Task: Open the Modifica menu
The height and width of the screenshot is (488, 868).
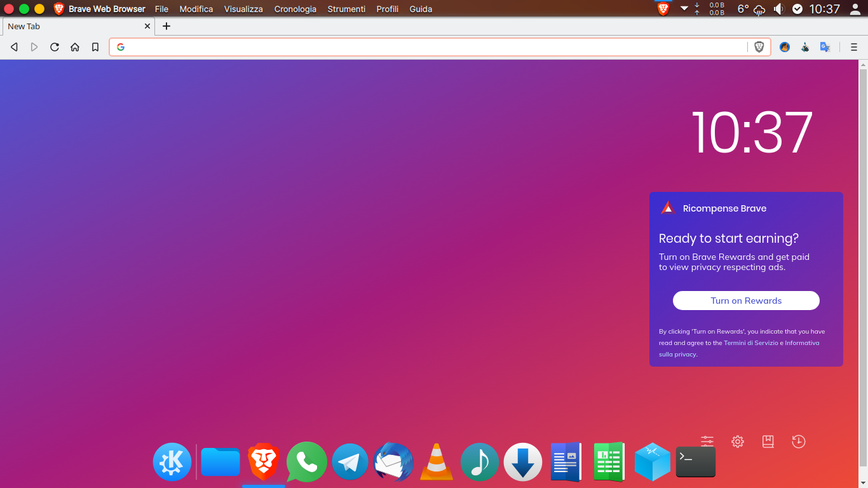Action: click(x=196, y=9)
